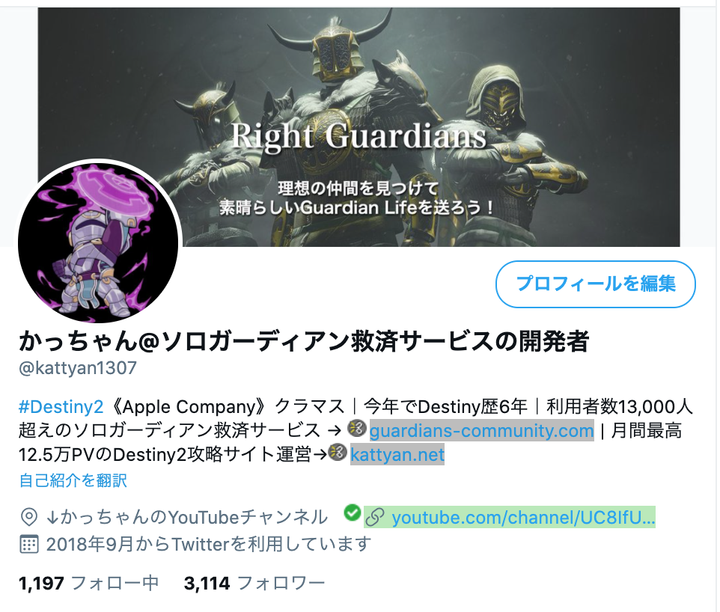The image size is (720, 612).
Task: Click the 2018年9月からTwitterを利用しています join date text
Action: [208, 545]
